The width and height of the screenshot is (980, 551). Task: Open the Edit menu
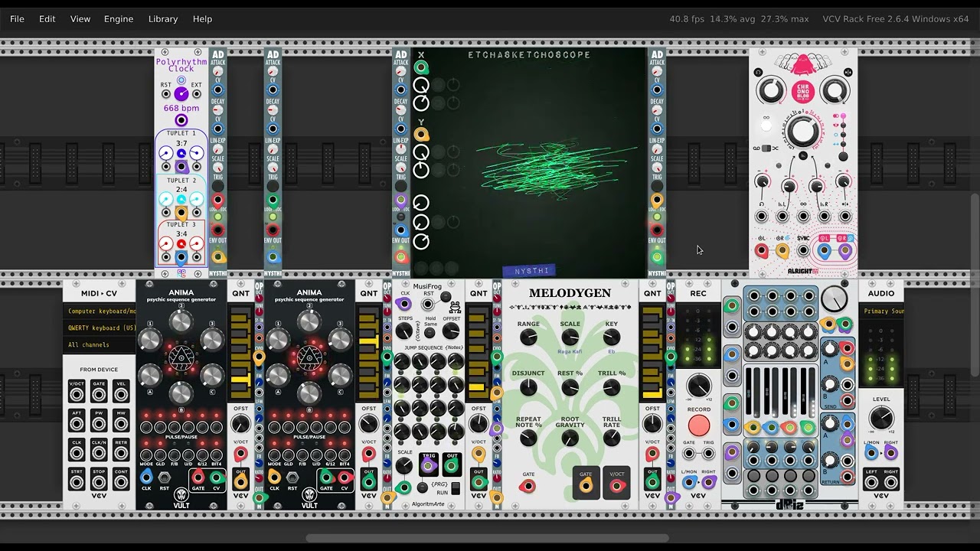(47, 18)
